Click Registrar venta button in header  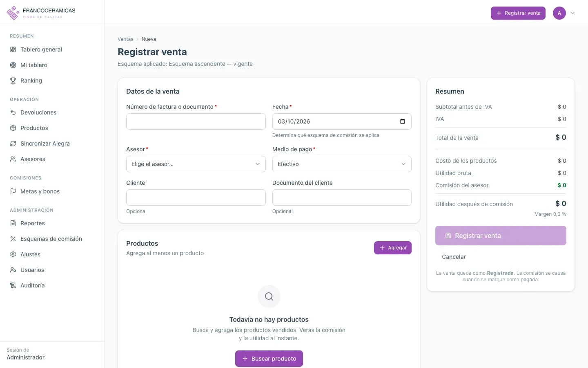click(518, 13)
